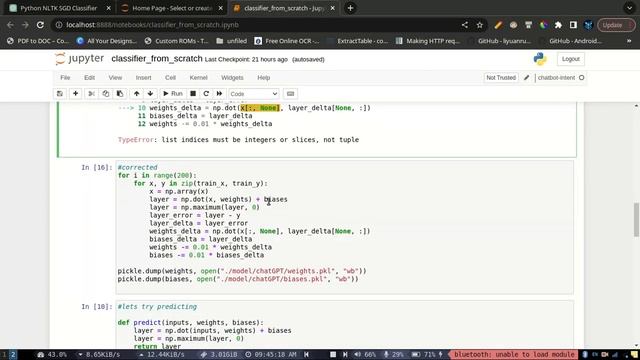Click the microphone 29% status indicator

click(393, 354)
